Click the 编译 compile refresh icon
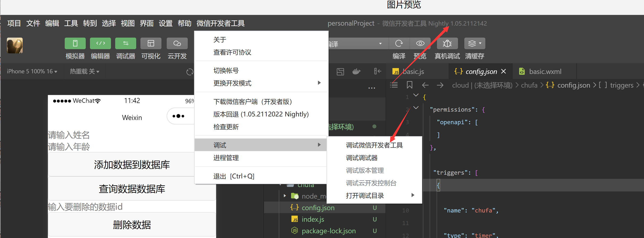Screen dimensions: 644x238 tap(399, 44)
